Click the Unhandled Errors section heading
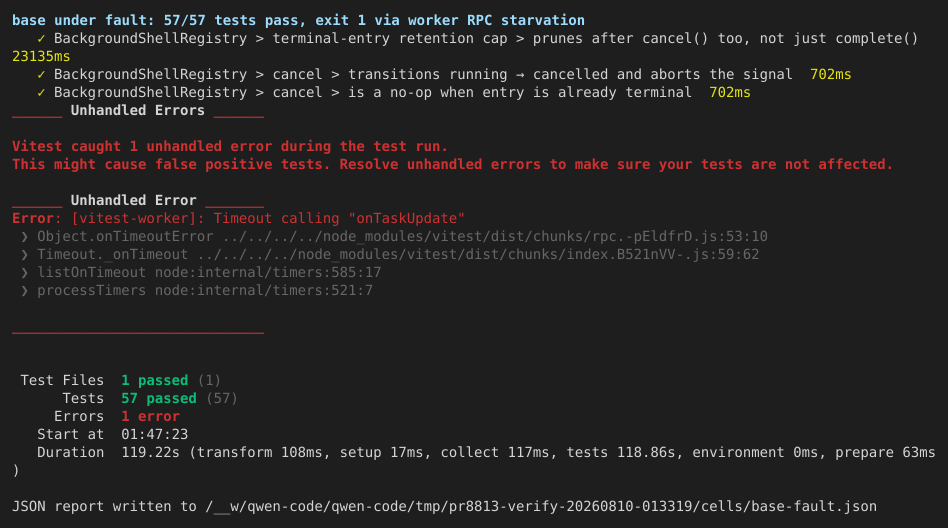948x528 pixels. coord(138,111)
